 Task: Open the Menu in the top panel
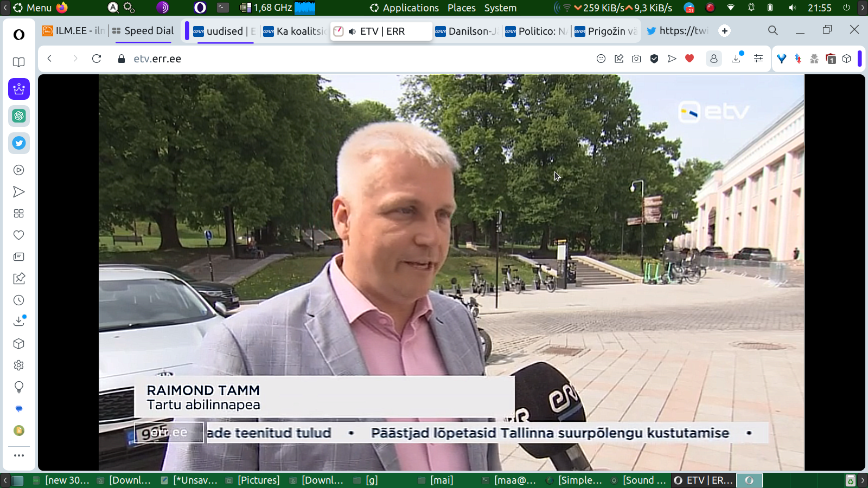click(x=33, y=8)
